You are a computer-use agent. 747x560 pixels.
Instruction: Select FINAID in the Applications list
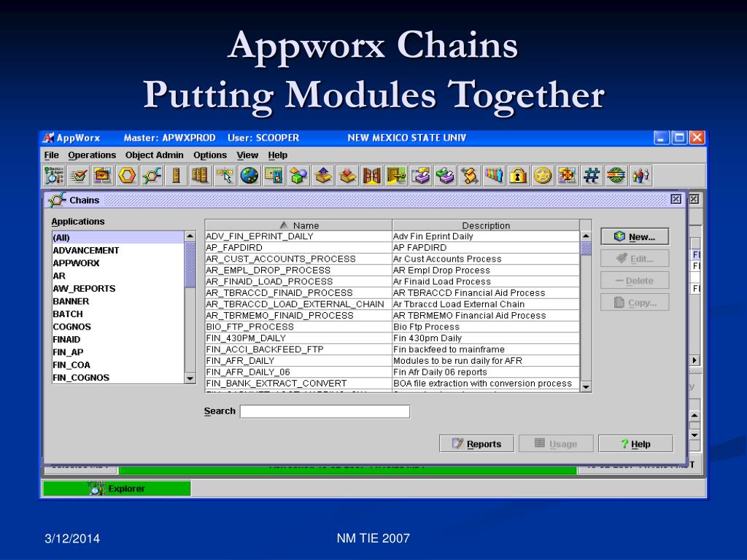(118, 340)
